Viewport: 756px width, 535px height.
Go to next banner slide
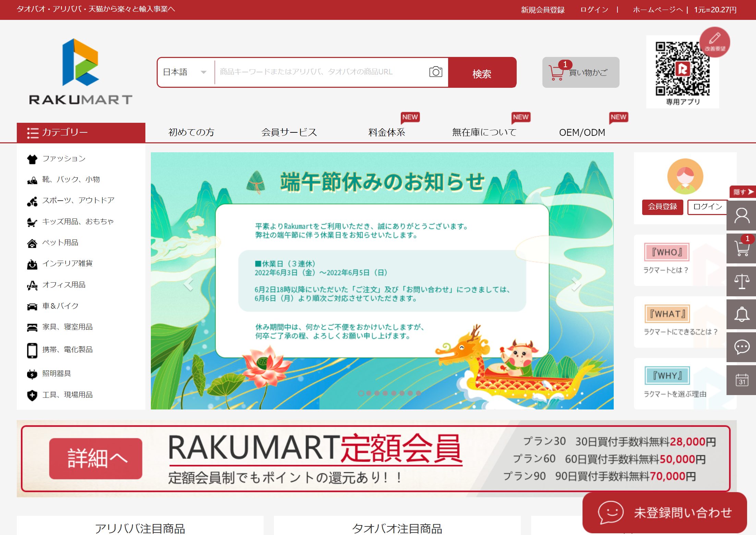[576, 284]
